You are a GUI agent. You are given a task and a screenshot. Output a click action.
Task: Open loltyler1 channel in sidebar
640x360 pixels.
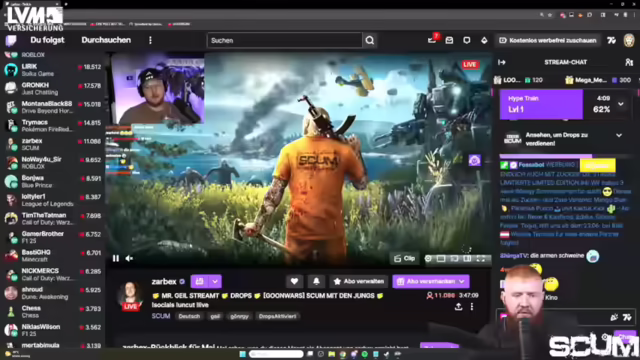[x=53, y=200]
